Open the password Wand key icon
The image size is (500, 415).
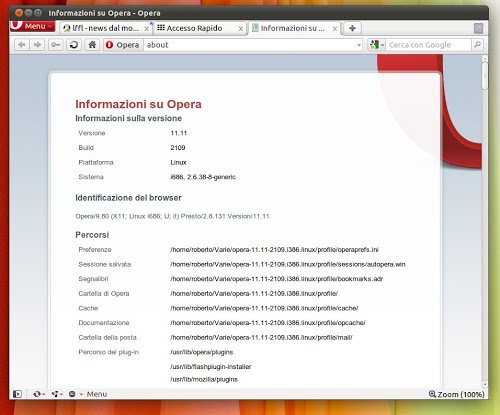click(55, 45)
